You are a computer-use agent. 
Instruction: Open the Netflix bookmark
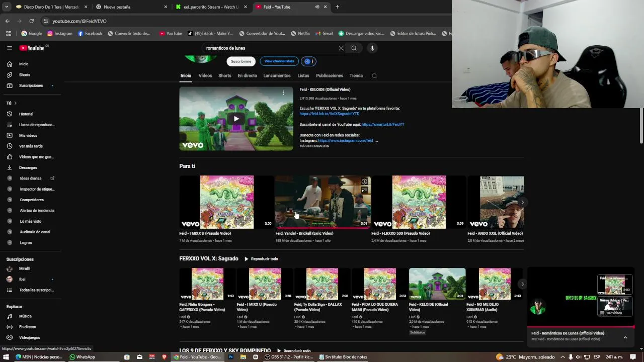[x=300, y=34]
